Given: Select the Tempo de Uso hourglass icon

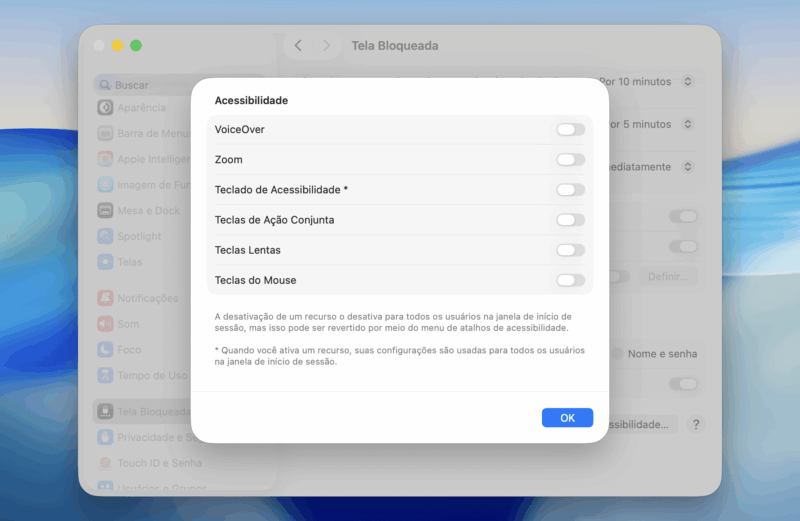Looking at the screenshot, I should pos(105,375).
